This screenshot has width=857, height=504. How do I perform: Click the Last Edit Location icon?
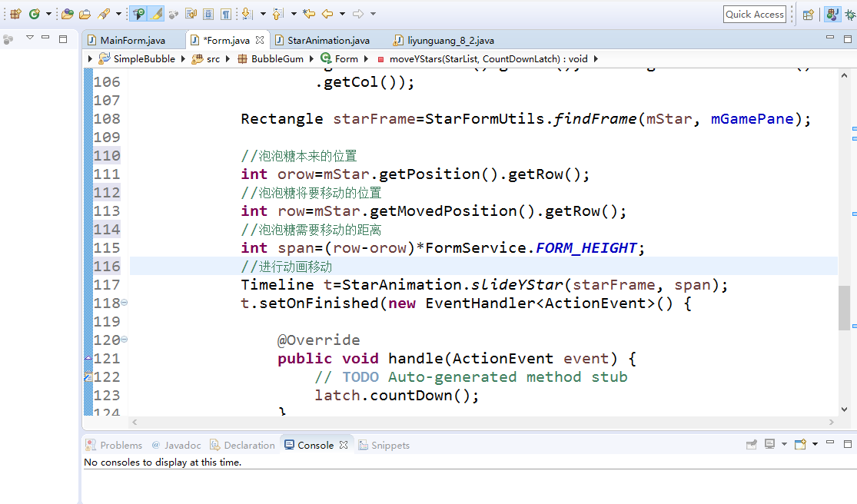[309, 14]
